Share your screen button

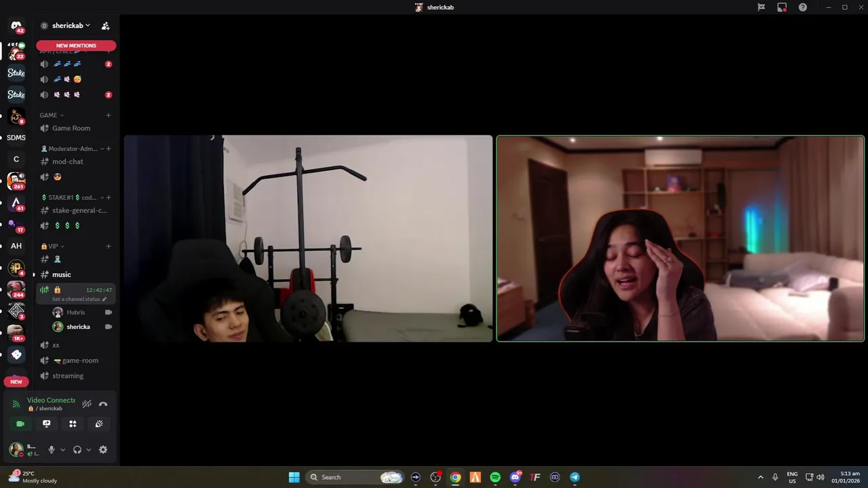tap(47, 424)
